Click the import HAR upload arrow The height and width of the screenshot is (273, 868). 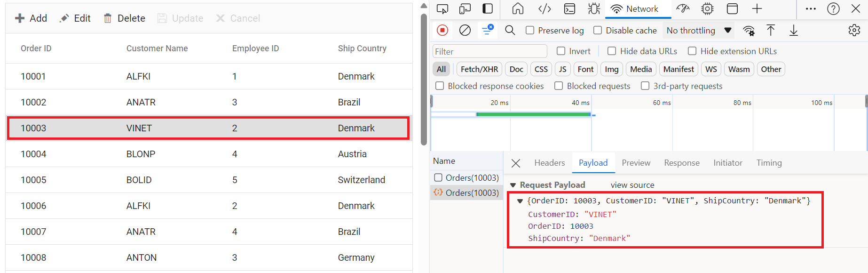771,30
